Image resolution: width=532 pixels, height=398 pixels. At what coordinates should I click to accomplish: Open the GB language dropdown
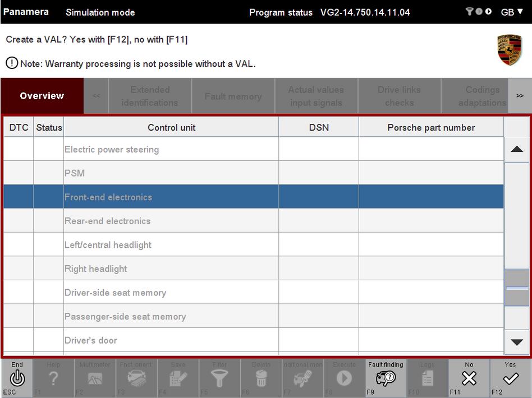tap(512, 12)
